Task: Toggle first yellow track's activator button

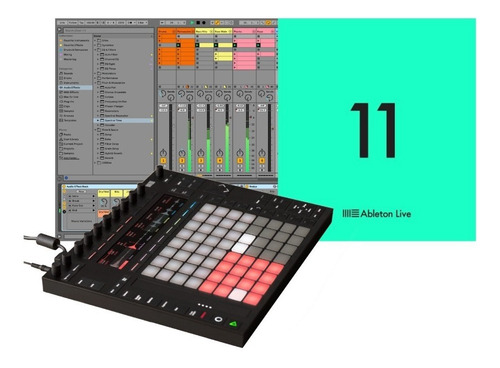Action: click(201, 161)
